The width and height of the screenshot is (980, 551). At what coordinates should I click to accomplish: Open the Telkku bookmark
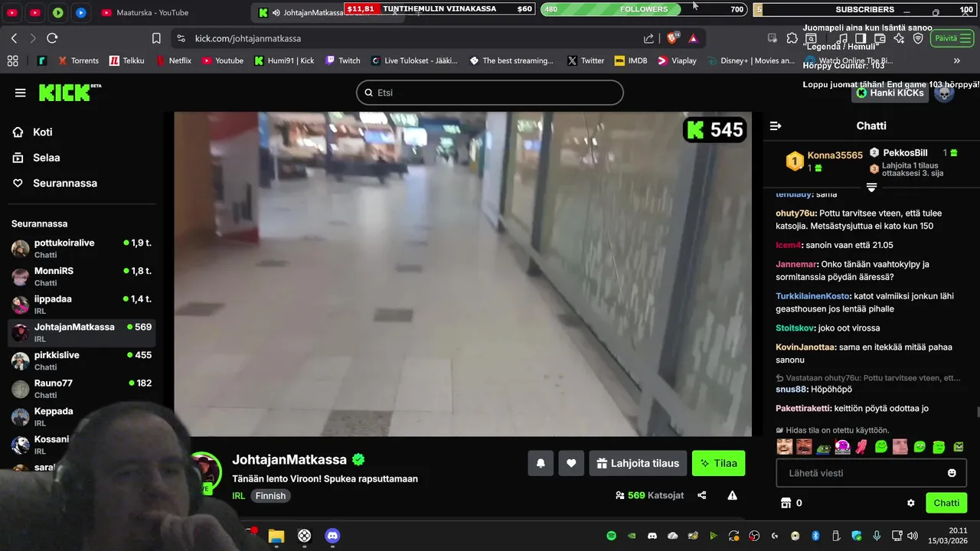click(126, 60)
